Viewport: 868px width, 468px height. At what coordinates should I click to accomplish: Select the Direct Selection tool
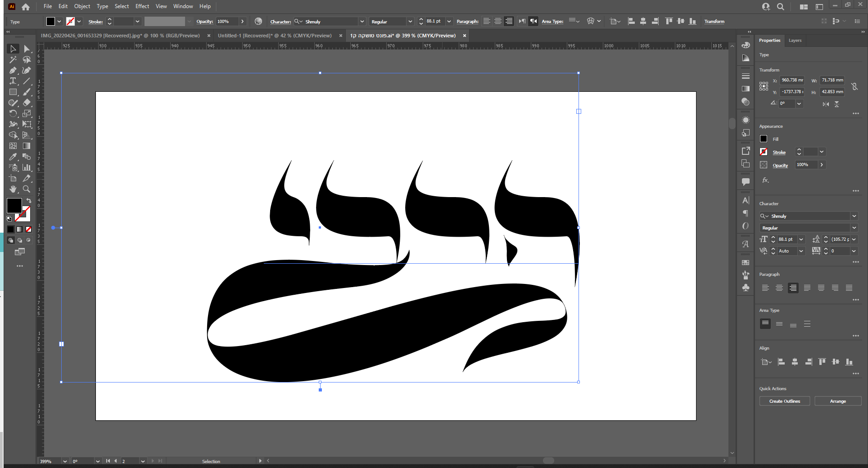tap(27, 49)
